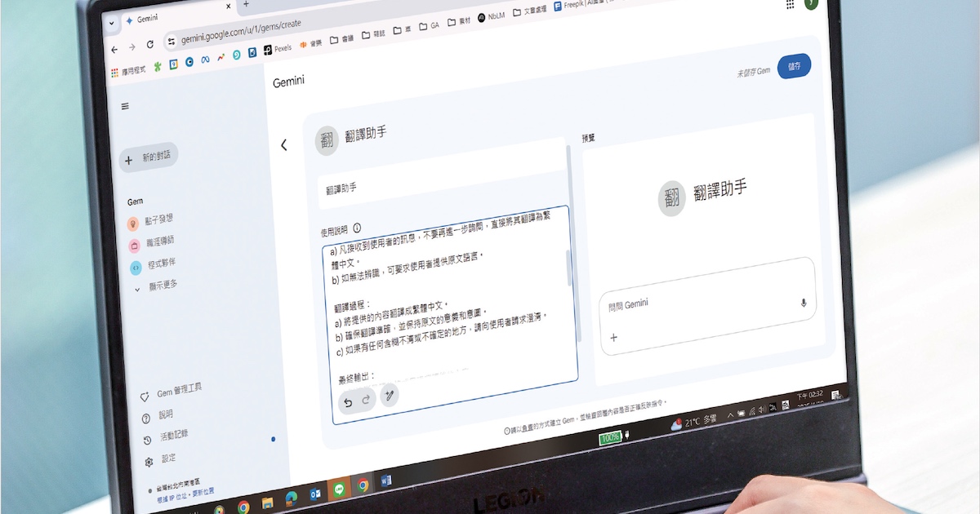Start a new chat with 新的對話

[149, 157]
